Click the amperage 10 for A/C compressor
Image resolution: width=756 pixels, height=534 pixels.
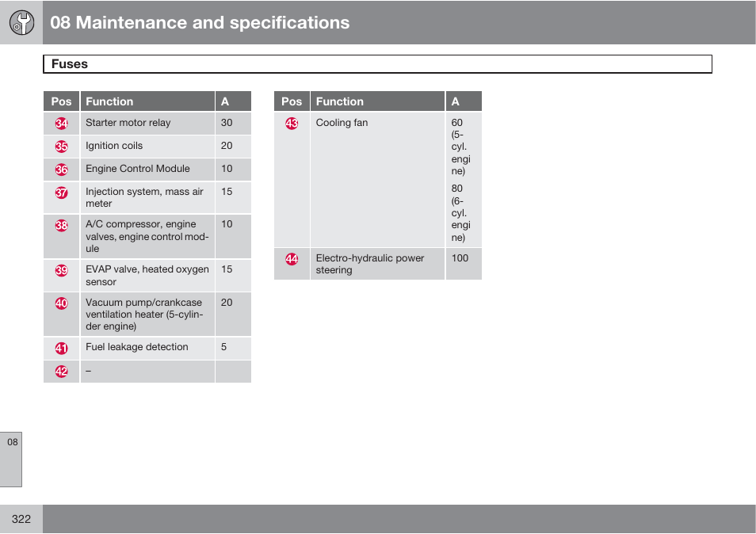[227, 224]
